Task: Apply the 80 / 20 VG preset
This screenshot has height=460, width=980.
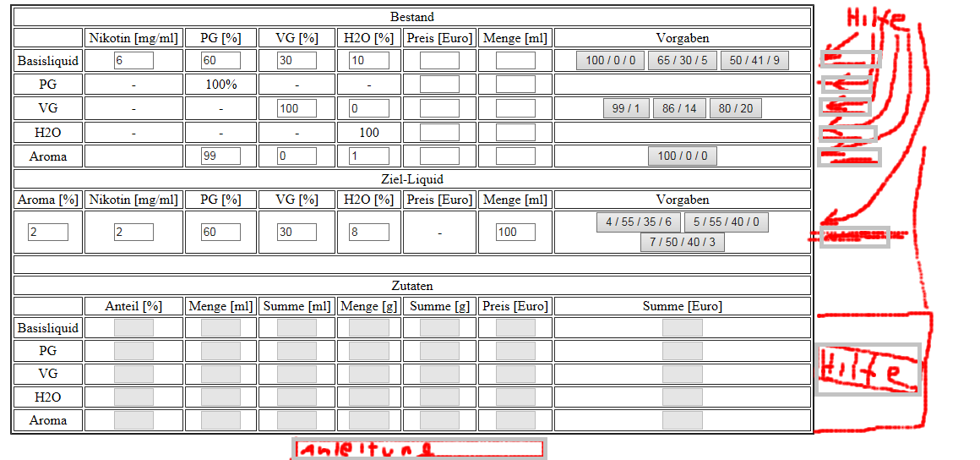Action: pos(736,108)
